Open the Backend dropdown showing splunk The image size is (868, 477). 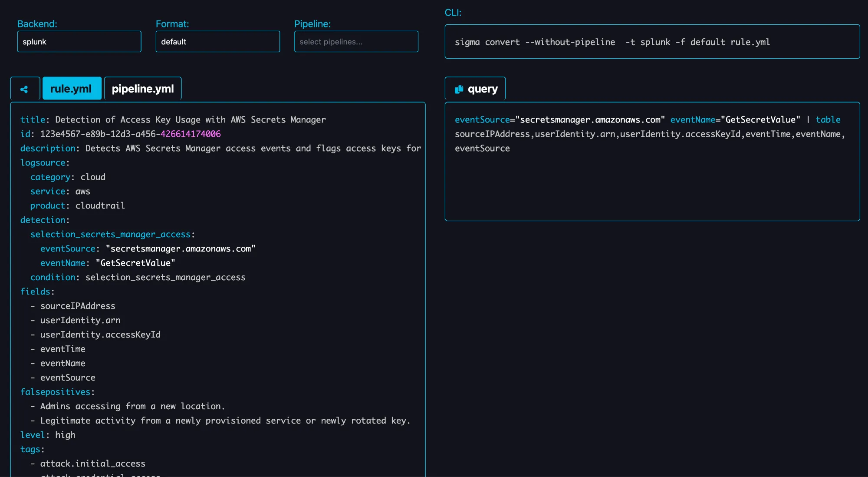tap(79, 42)
